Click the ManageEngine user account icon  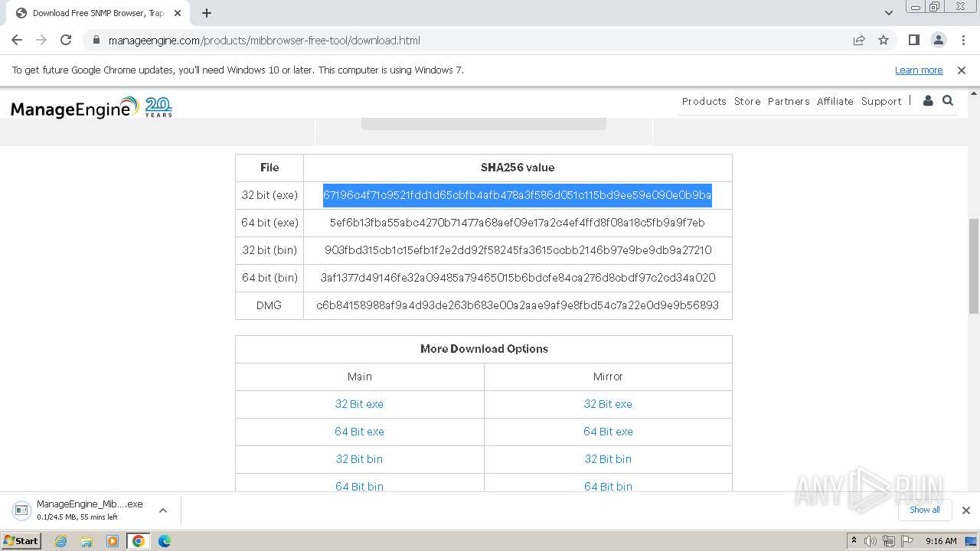tap(928, 101)
